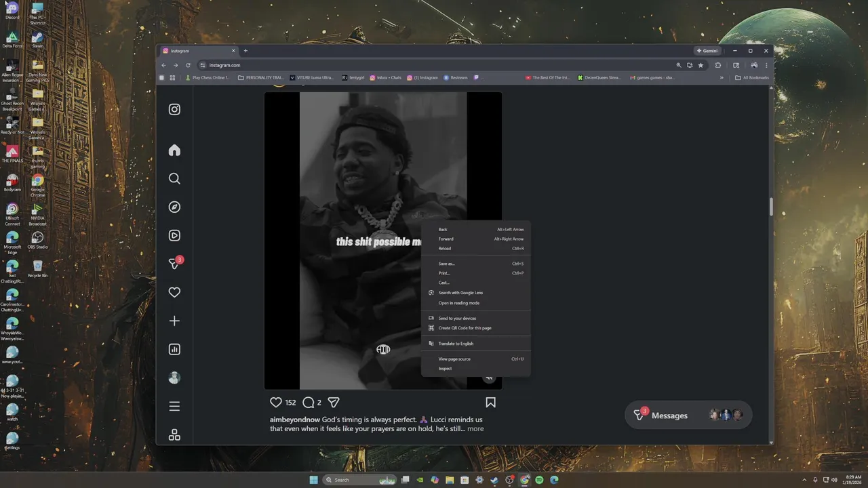Choose Save as... in the context menu

click(x=475, y=264)
